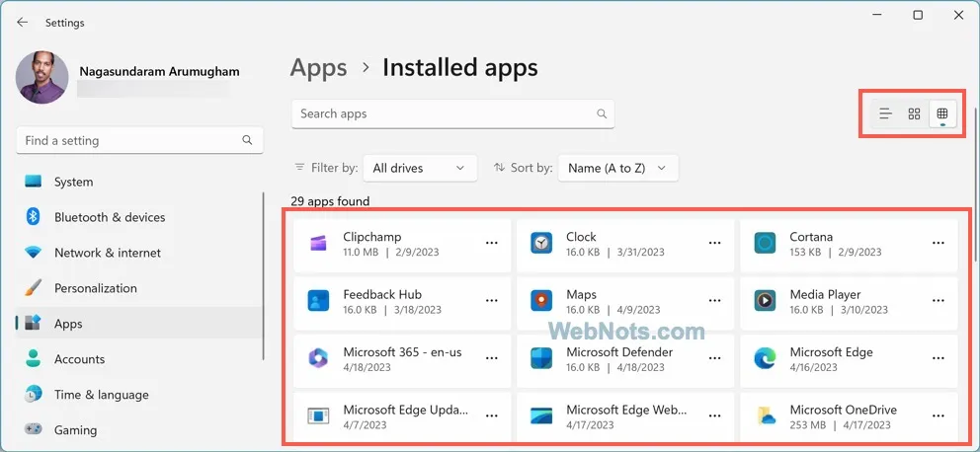Select the tile view layout icon

942,113
